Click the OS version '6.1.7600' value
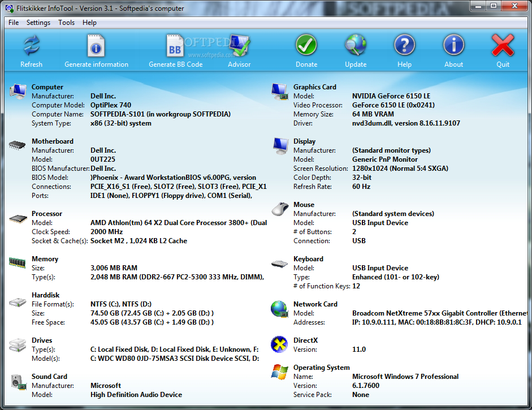Viewport: 532px width, 410px height. (x=366, y=386)
